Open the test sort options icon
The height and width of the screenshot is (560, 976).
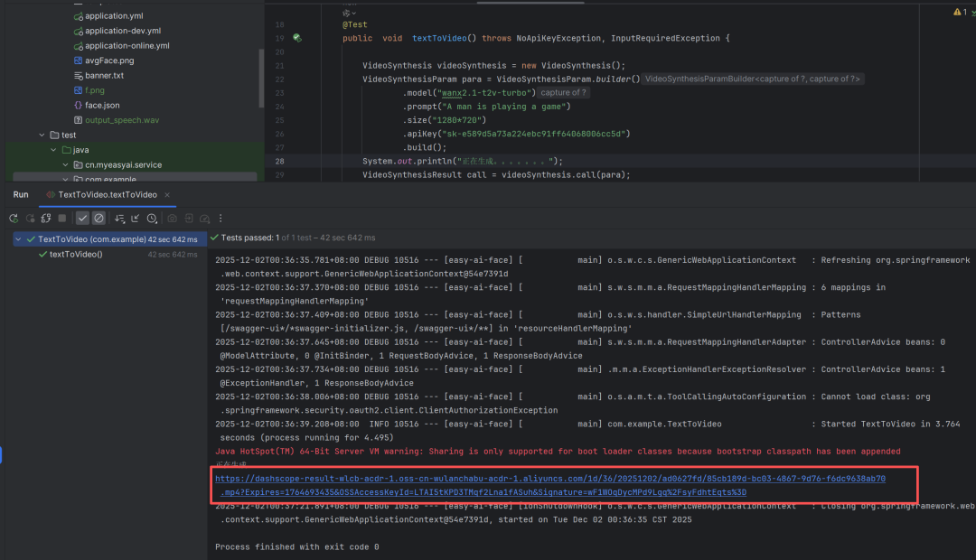coord(119,219)
